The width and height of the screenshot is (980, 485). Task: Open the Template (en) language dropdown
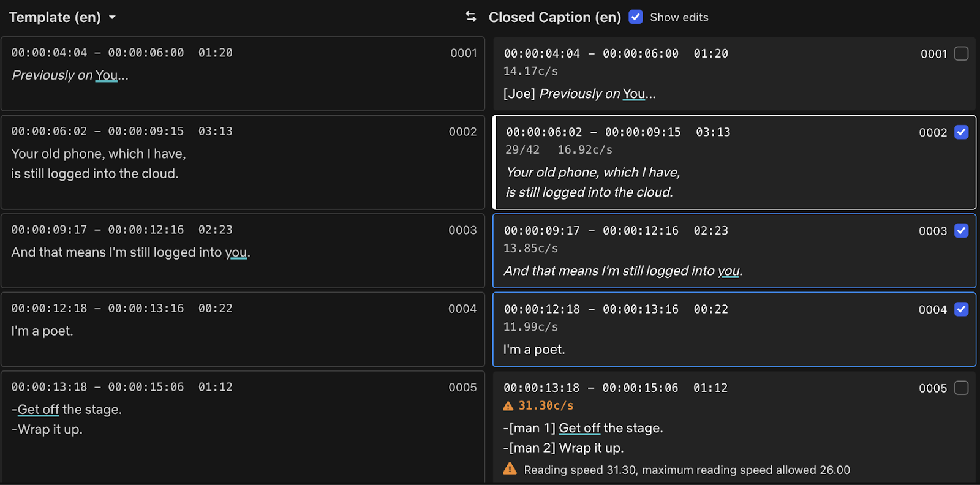[112, 17]
